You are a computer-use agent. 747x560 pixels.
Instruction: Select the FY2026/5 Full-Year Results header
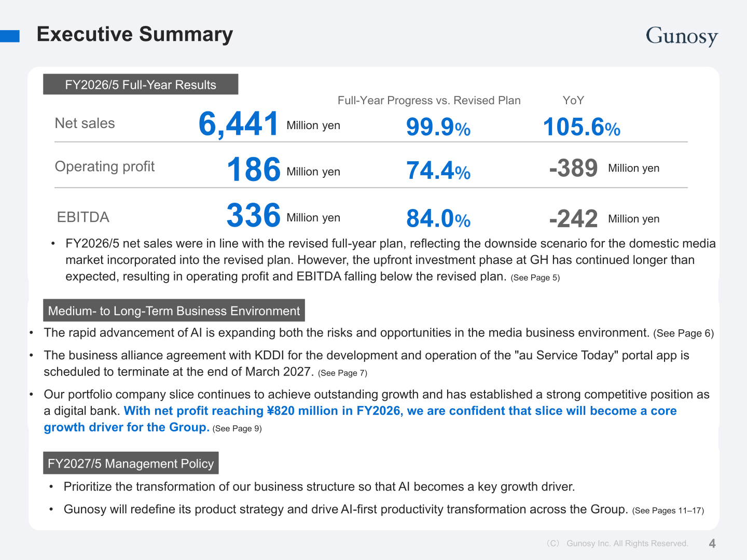tap(141, 85)
